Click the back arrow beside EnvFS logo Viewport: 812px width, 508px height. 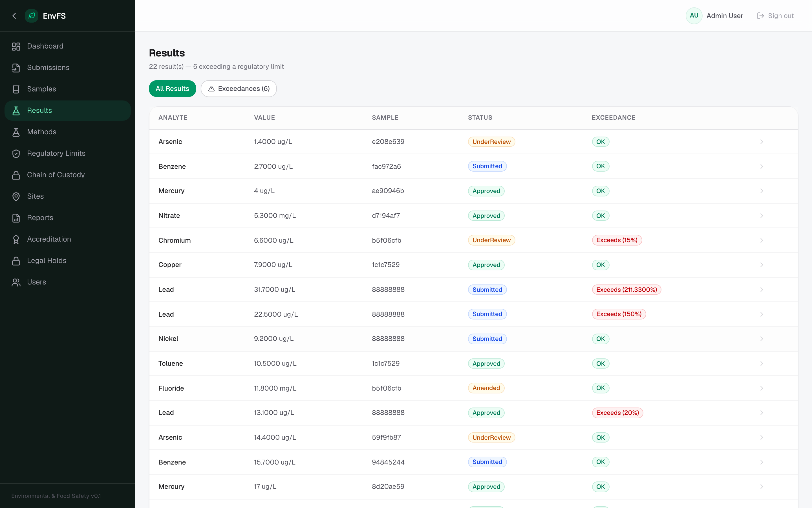tap(14, 16)
